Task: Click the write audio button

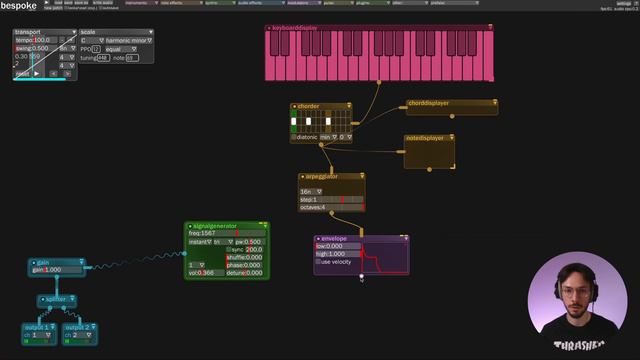Action: pyautogui.click(x=103, y=3)
